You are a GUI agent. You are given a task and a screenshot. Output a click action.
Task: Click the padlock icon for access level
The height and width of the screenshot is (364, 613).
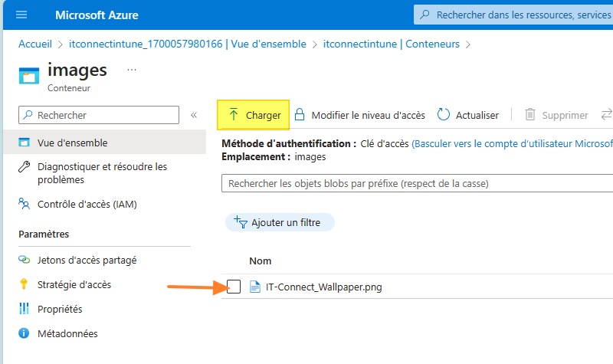point(300,114)
